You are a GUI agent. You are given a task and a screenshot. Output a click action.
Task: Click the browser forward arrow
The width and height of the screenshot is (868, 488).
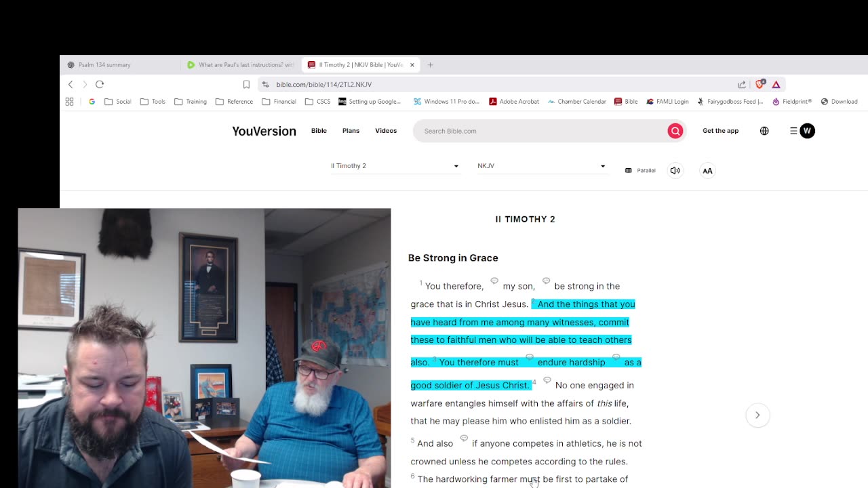pos(85,84)
